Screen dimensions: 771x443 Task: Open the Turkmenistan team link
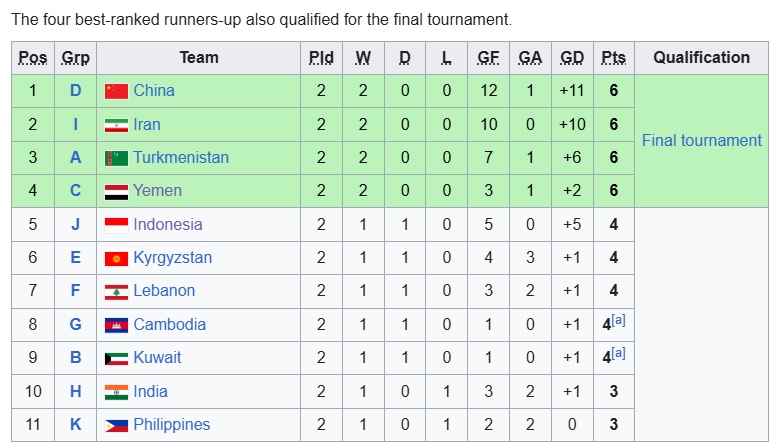(x=181, y=157)
